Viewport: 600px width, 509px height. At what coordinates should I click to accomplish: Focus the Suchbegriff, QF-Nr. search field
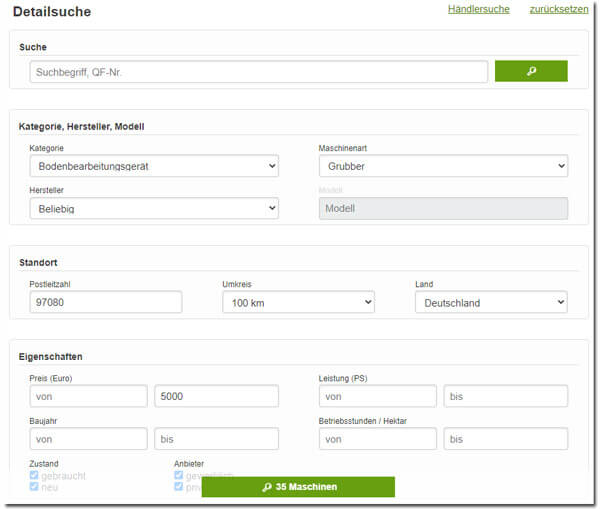[x=259, y=72]
